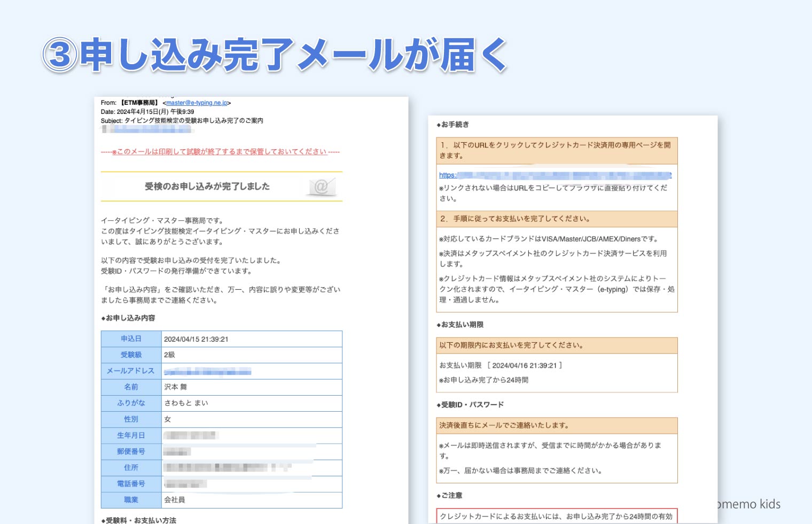Select the Subject line of the email
812x524 pixels.
[182, 121]
